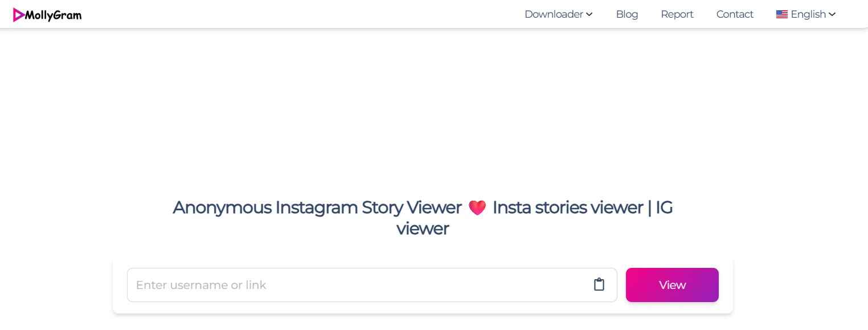The image size is (868, 330).
Task: Click the 'IG' text in the heading
Action: pyautogui.click(x=664, y=207)
